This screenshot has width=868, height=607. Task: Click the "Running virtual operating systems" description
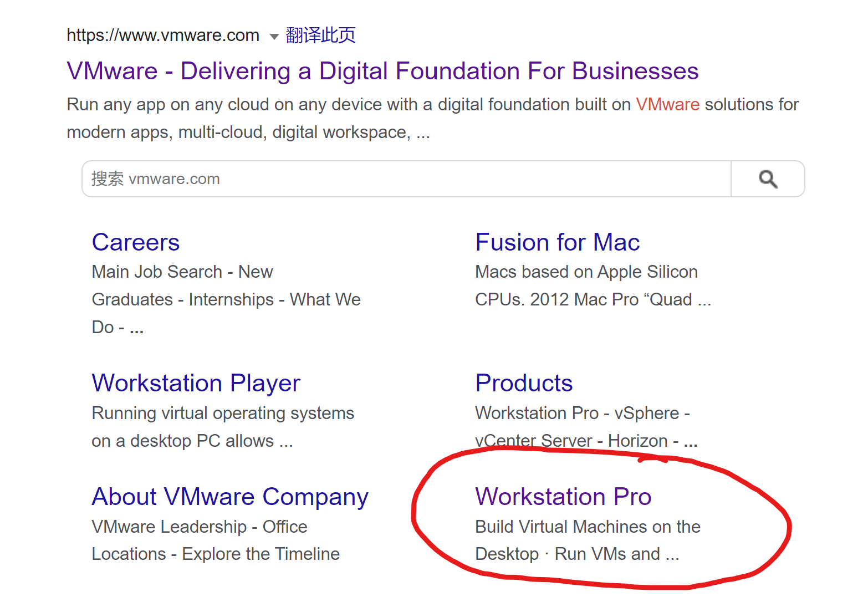(223, 413)
